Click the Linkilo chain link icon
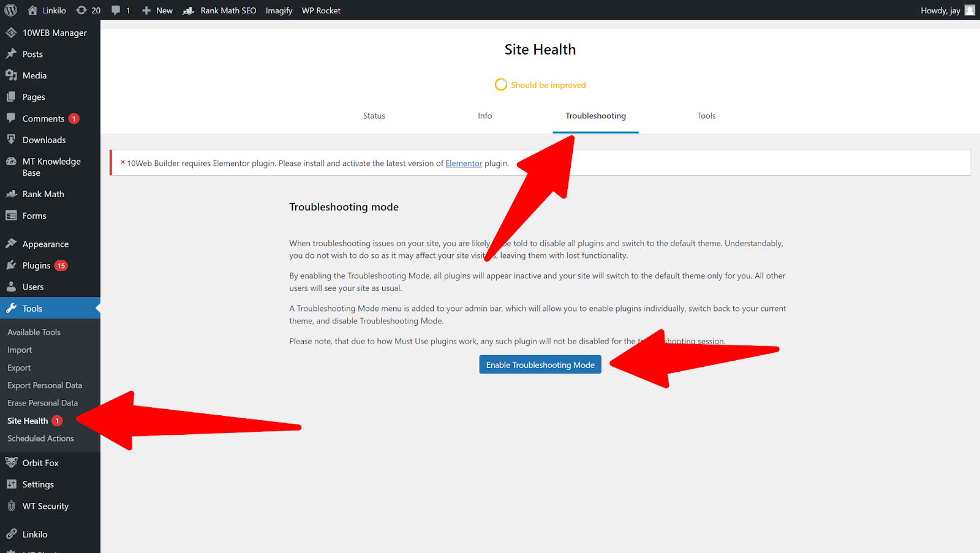 coord(11,534)
